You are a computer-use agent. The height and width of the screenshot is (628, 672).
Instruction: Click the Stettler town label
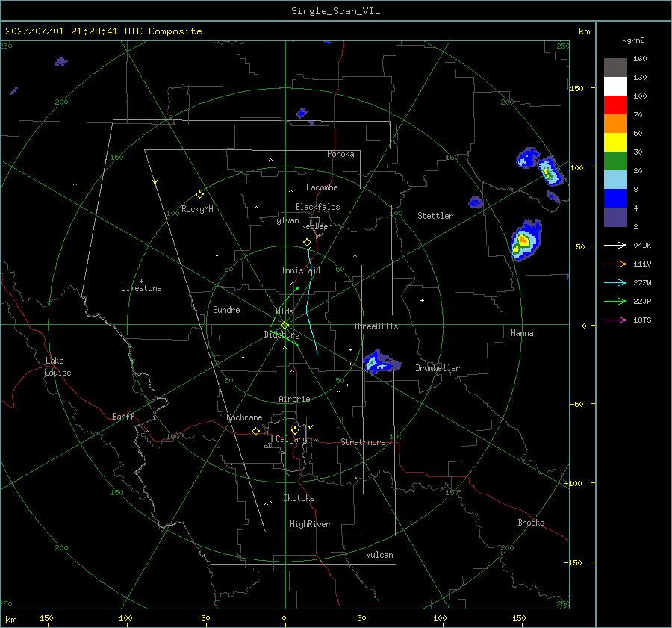[435, 216]
